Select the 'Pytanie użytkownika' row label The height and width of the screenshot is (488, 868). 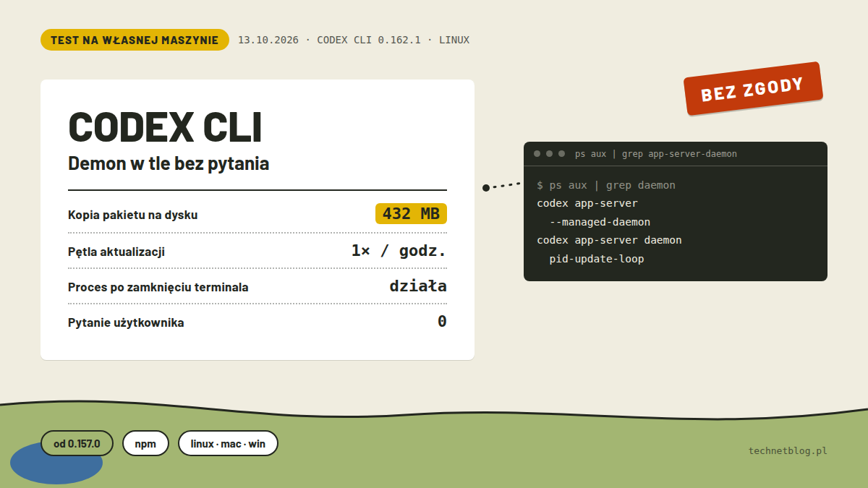126,322
